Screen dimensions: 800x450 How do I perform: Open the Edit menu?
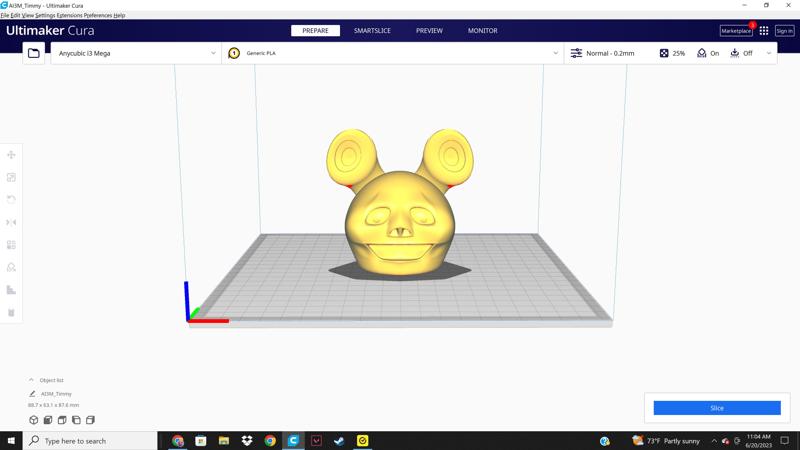coord(15,15)
